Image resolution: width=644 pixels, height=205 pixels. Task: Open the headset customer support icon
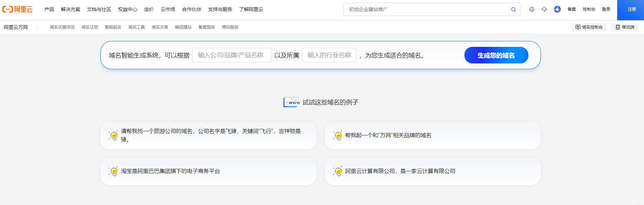[544, 9]
